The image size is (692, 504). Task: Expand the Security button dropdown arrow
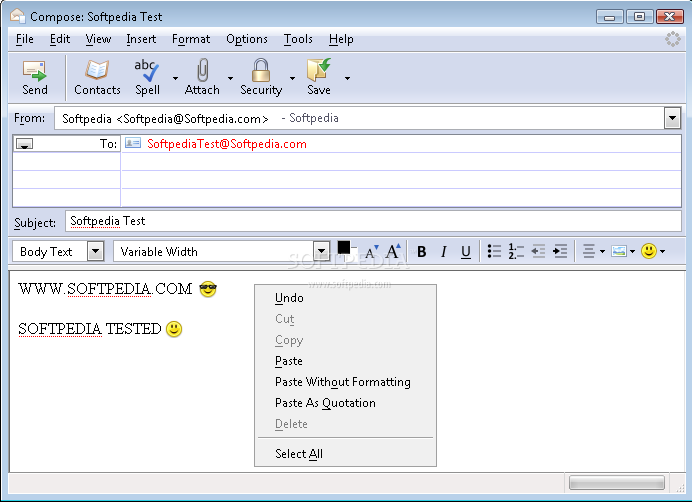292,78
